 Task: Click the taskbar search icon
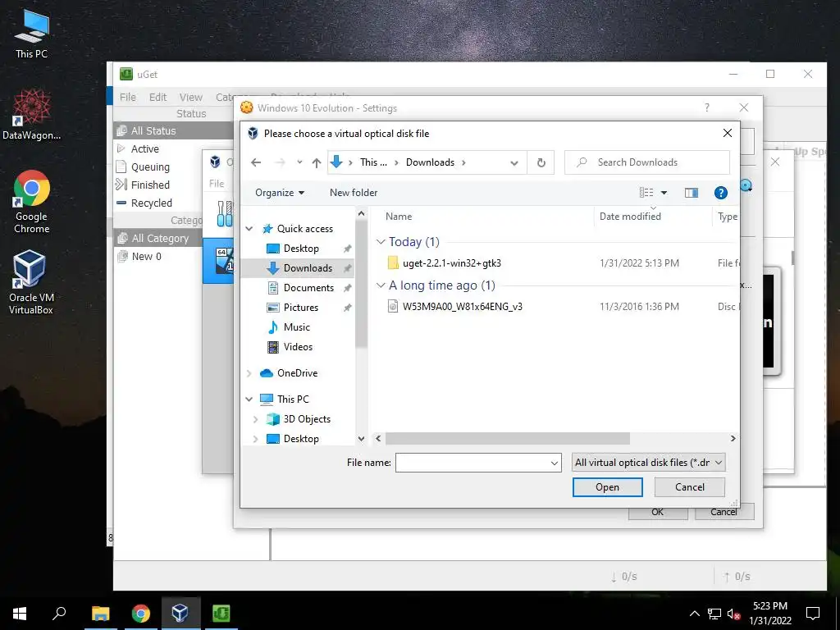tap(59, 614)
